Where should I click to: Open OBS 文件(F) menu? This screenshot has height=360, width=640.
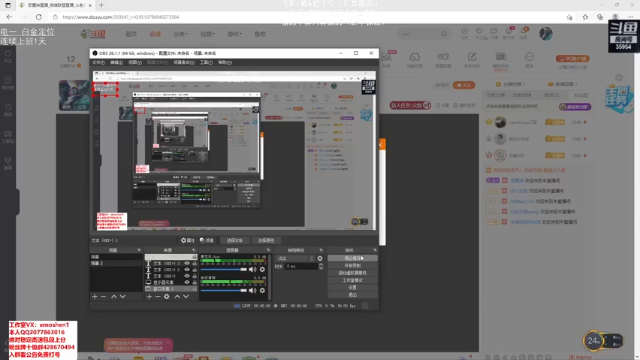tap(98, 62)
